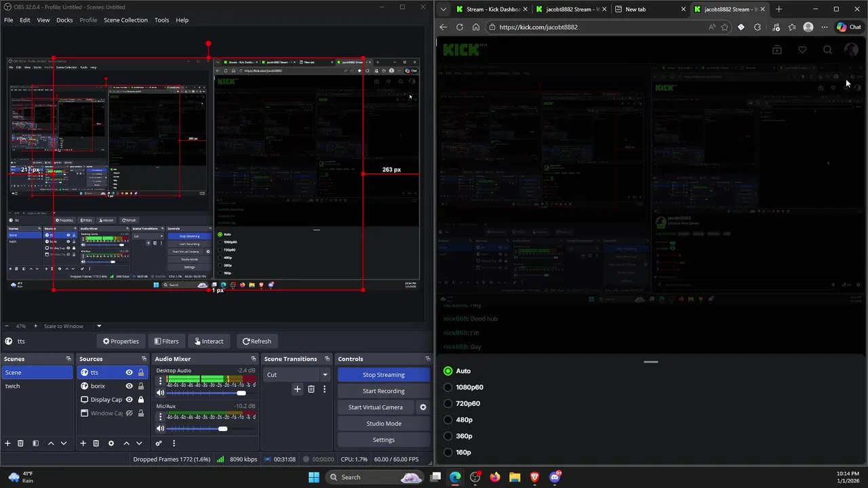Pop out the Controls dock icon

pos(428,359)
